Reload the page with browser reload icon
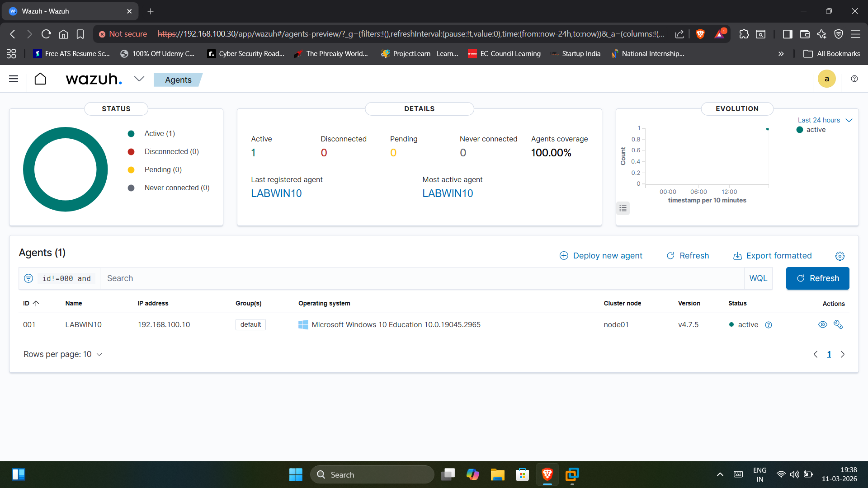The height and width of the screenshot is (488, 868). (x=46, y=34)
